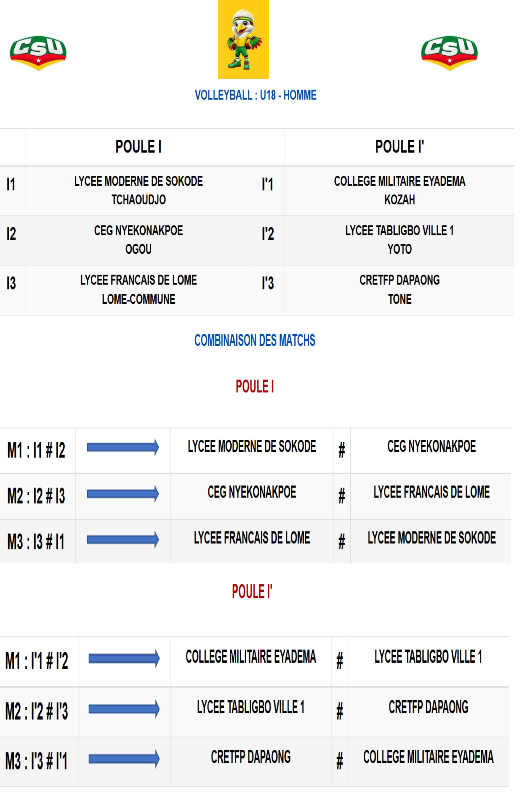The image size is (532, 796).
Task: Click COLLEGE MILITAIRE EYADEMA KOZAH cell
Action: click(x=399, y=191)
